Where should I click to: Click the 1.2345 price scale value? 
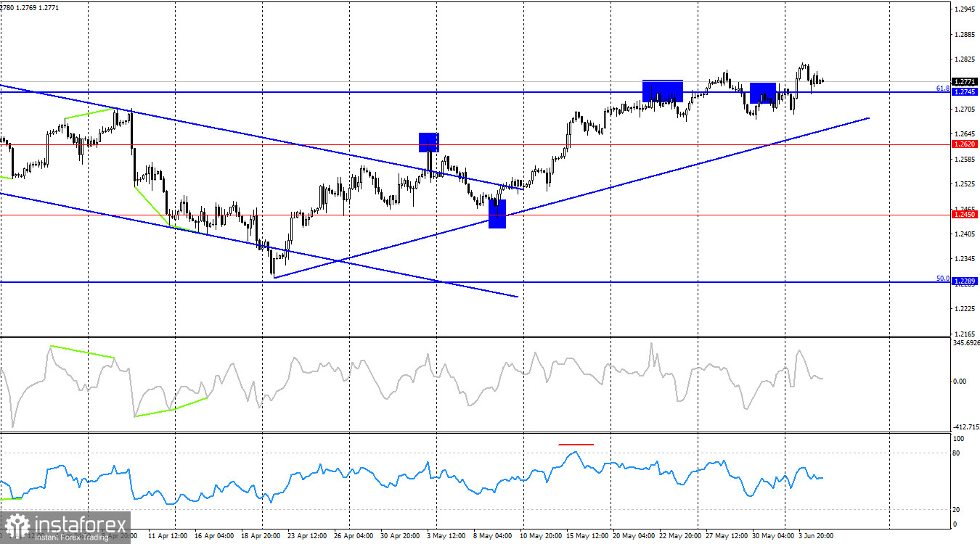(966, 259)
